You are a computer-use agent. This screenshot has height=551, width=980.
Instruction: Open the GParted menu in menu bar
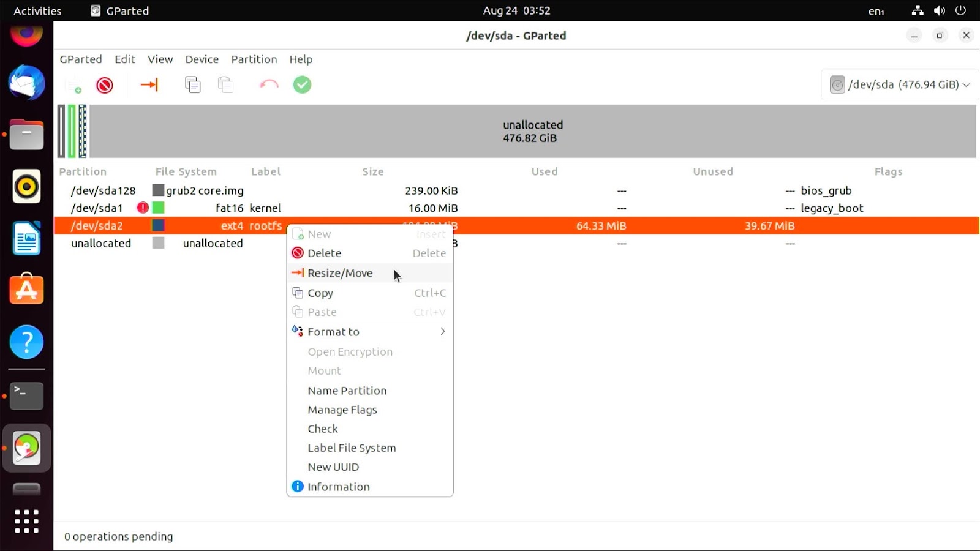(x=81, y=59)
